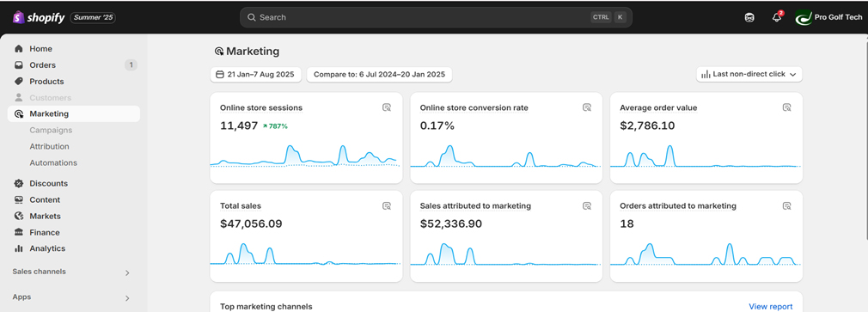Click report icon on Total sales card

click(x=387, y=205)
